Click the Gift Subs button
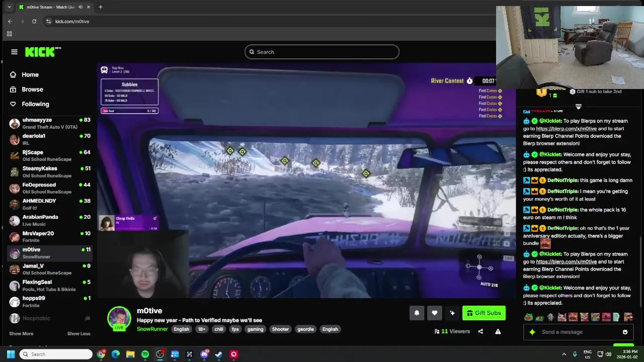This screenshot has width=644, height=362. [484, 313]
